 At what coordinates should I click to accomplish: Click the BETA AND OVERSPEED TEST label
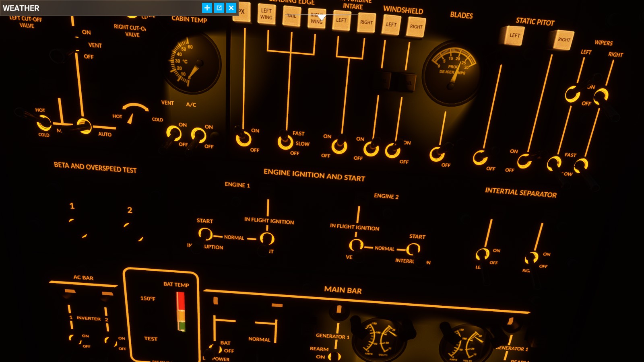pyautogui.click(x=95, y=167)
